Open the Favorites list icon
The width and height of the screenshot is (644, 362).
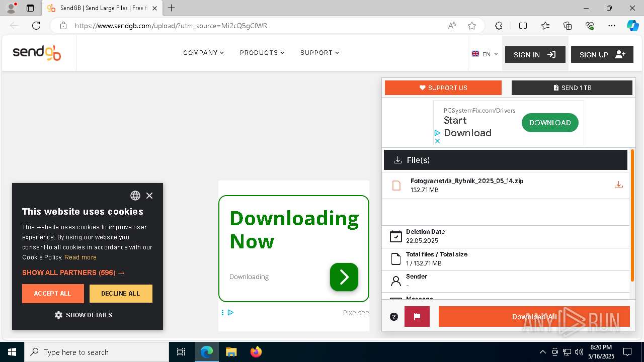coord(545,26)
